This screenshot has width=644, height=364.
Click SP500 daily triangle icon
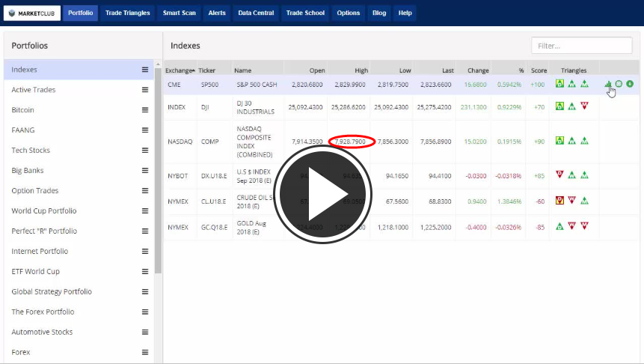point(559,83)
